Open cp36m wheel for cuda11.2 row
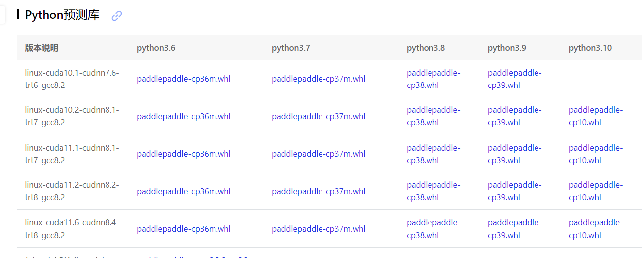 [184, 191]
